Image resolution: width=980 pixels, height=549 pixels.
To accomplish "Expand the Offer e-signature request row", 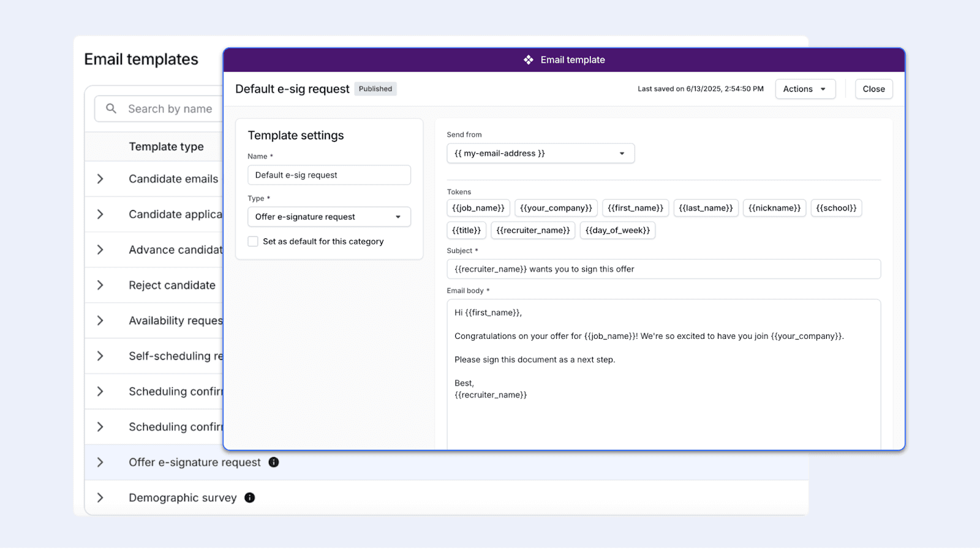I will 100,462.
